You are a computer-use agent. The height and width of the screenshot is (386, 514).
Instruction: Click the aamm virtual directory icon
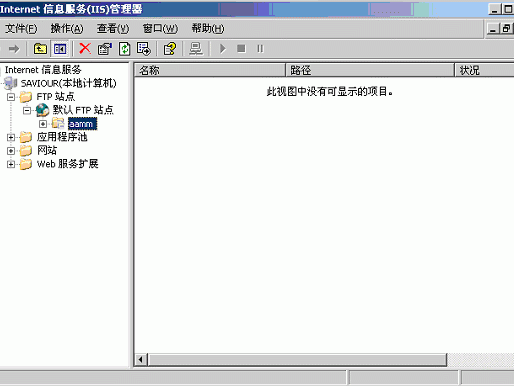(58, 123)
